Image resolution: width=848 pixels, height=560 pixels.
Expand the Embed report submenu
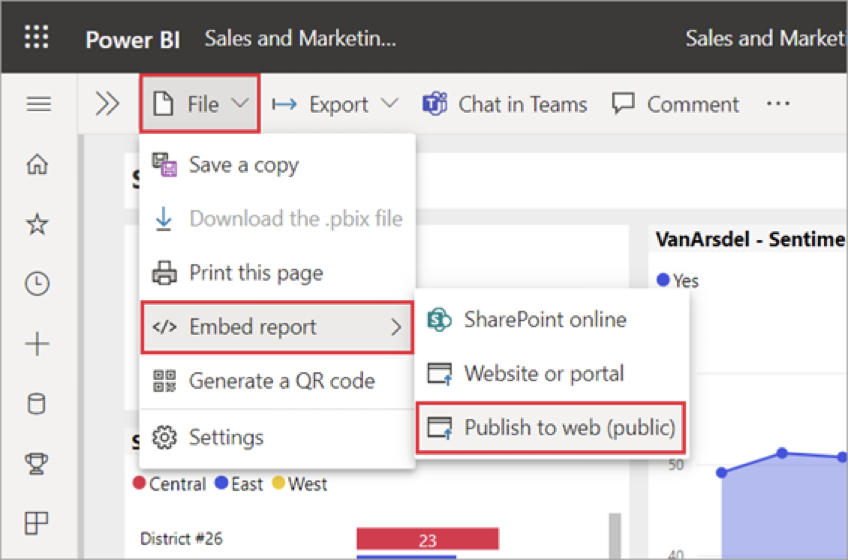pyautogui.click(x=276, y=327)
